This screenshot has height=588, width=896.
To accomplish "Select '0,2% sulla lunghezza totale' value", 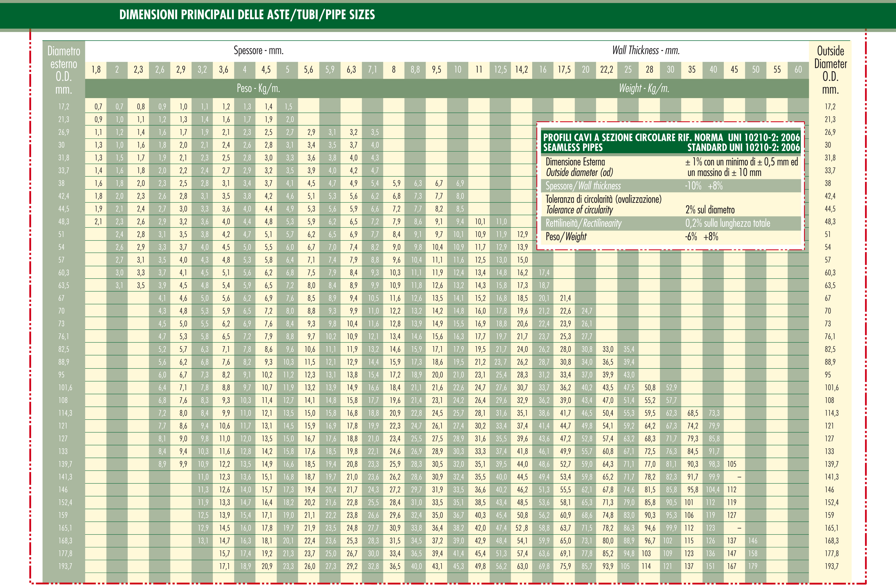I will [x=728, y=223].
